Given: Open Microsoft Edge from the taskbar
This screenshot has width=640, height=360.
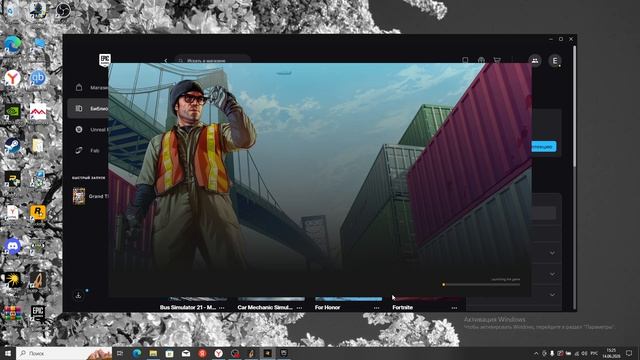Looking at the screenshot, I should pos(137,353).
